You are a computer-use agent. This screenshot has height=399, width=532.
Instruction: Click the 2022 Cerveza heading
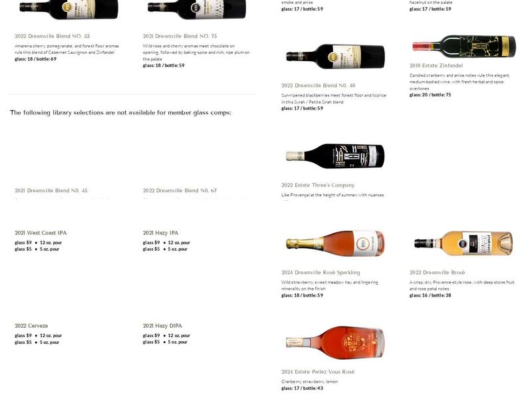[x=31, y=326]
